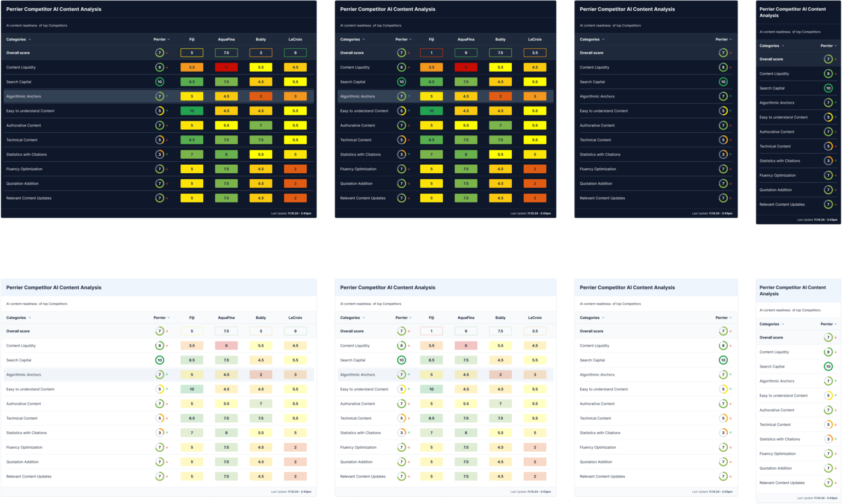Select Search Capital label in light two-line-title panel
The image size is (842, 504).
tap(772, 367)
